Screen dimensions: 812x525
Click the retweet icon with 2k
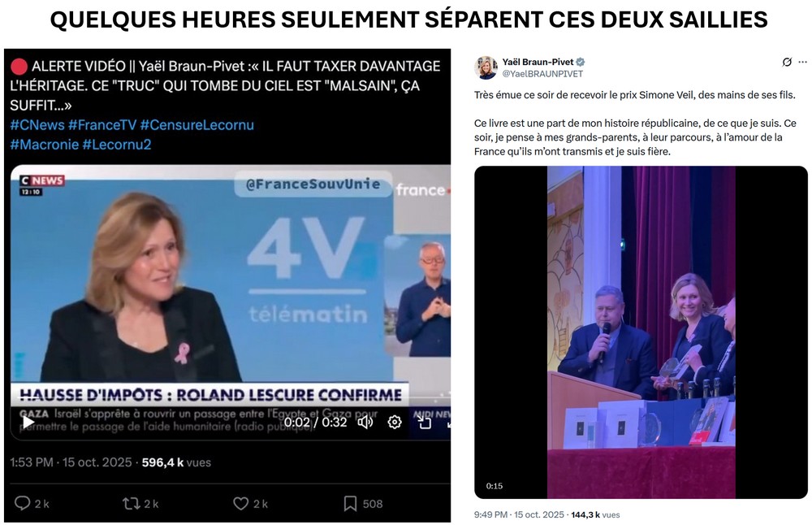131,503
